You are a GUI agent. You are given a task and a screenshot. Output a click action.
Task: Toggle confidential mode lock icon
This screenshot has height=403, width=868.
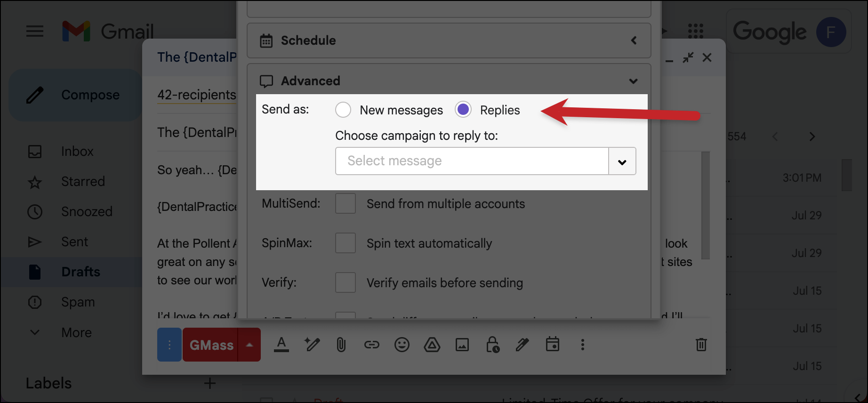pos(492,345)
